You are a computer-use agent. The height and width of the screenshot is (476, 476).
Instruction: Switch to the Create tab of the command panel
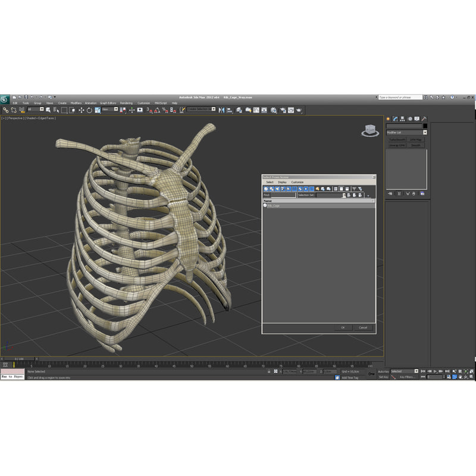[x=389, y=118]
